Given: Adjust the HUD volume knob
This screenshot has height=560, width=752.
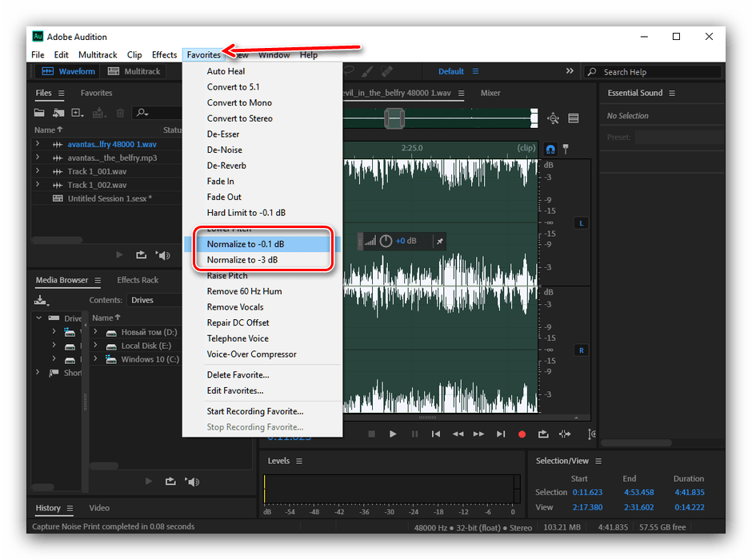Looking at the screenshot, I should [386, 241].
